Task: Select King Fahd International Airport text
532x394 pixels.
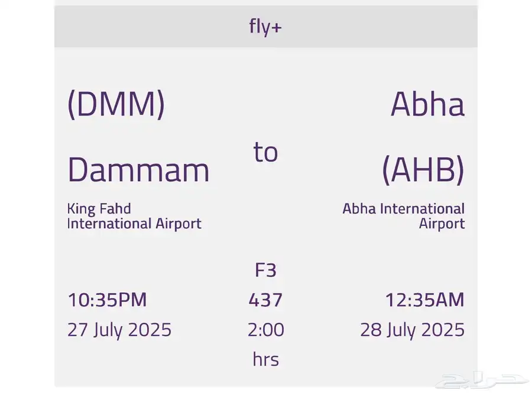Action: 134,217
